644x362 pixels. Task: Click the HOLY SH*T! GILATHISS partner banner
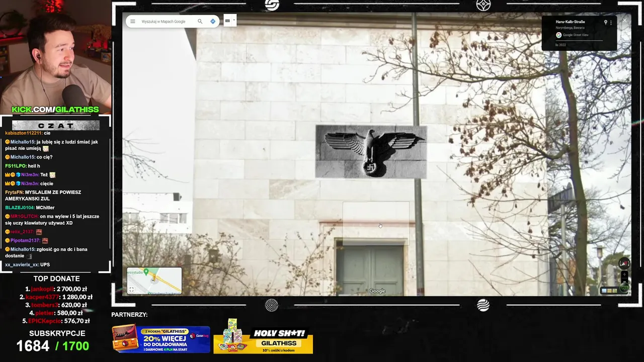[263, 337]
